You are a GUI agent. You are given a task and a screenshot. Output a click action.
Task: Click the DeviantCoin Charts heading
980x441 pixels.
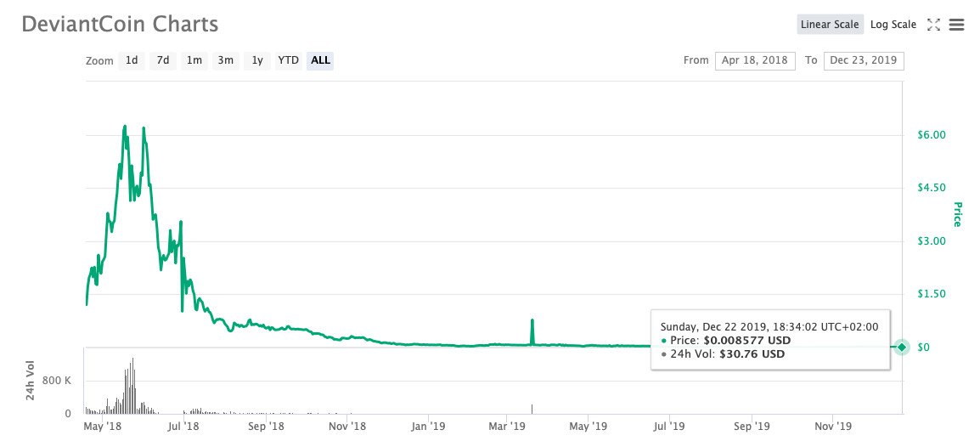click(120, 24)
